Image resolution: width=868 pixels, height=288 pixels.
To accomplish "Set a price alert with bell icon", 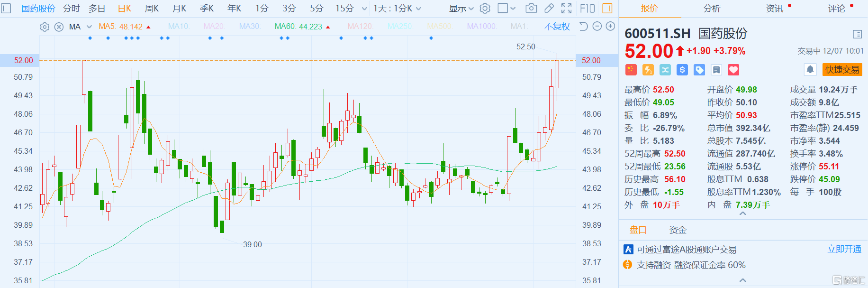I will click(810, 70).
